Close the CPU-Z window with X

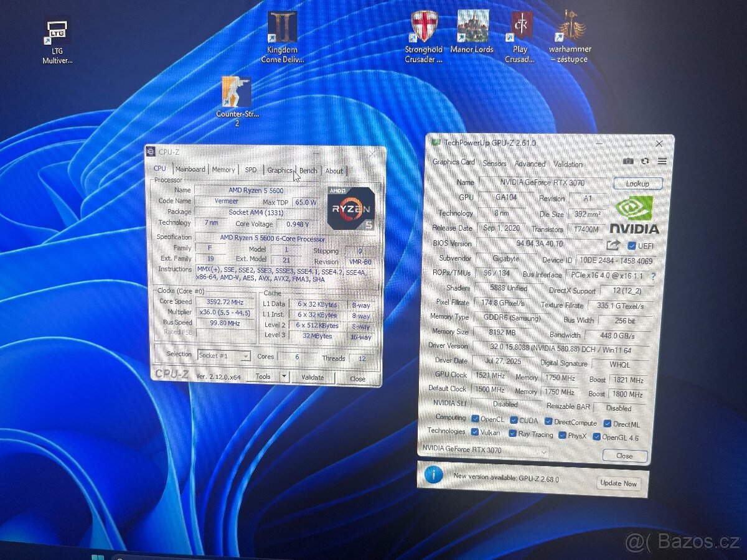pos(372,153)
